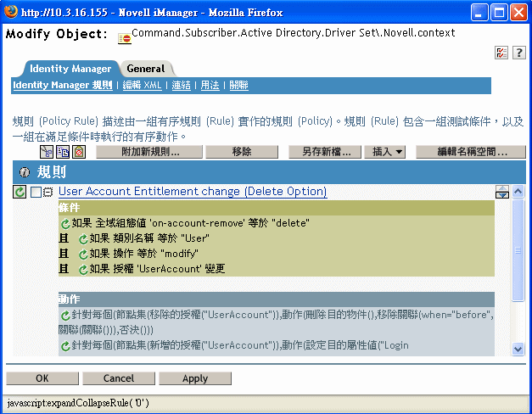Image resolution: width=532 pixels, height=414 pixels.
Task: Open the 關聯 sub-tab
Action: (x=239, y=85)
